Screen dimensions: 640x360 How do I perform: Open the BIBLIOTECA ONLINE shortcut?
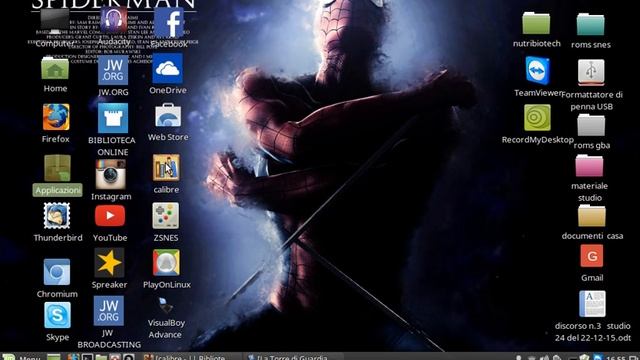tap(113, 118)
